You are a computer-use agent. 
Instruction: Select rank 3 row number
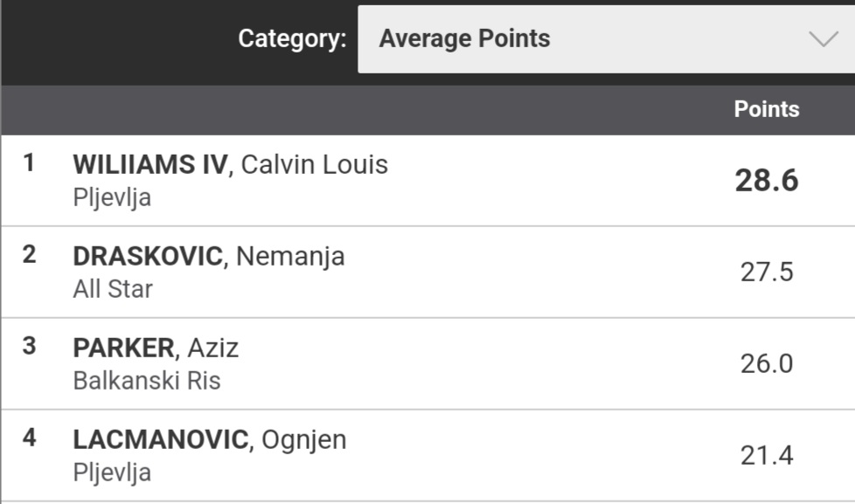point(29,346)
